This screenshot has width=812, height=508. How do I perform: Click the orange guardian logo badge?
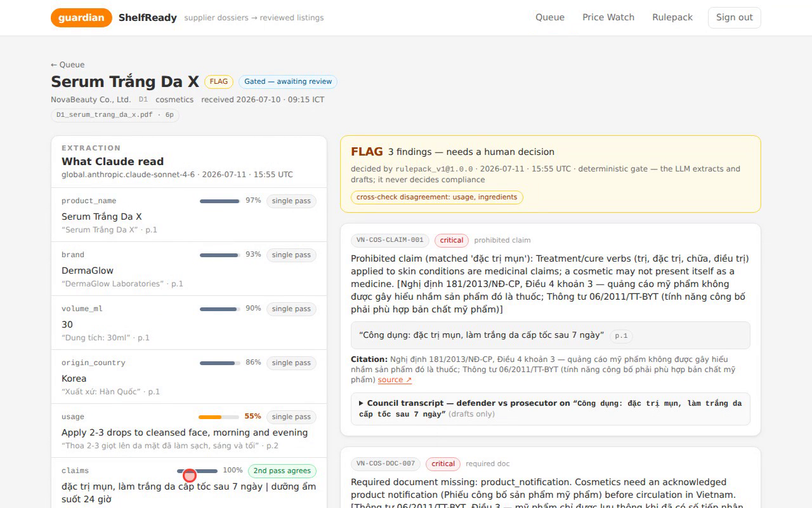pos(81,18)
